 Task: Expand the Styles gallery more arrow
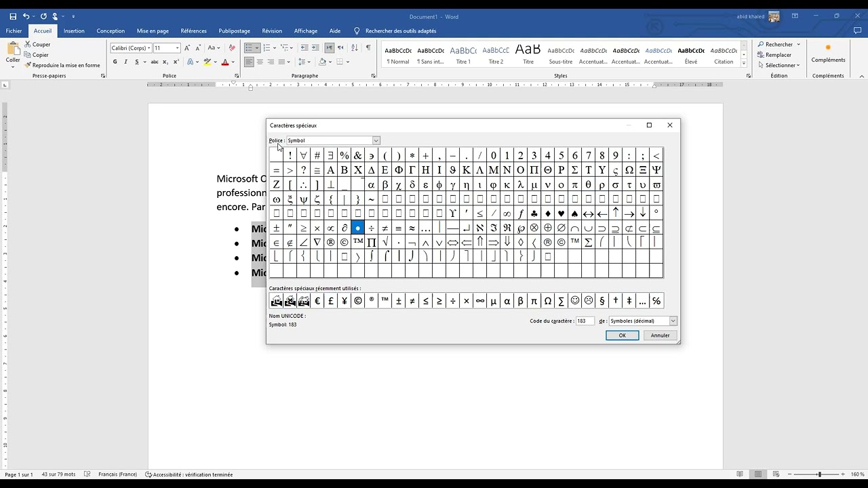coord(744,64)
